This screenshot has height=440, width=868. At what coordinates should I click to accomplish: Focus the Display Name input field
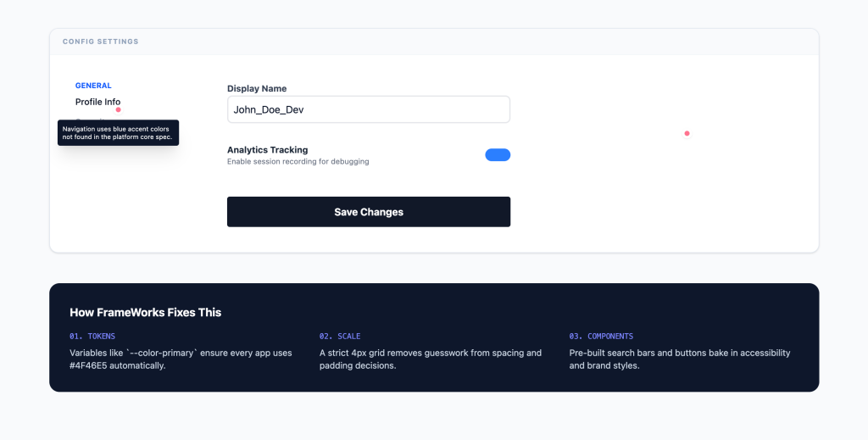368,109
